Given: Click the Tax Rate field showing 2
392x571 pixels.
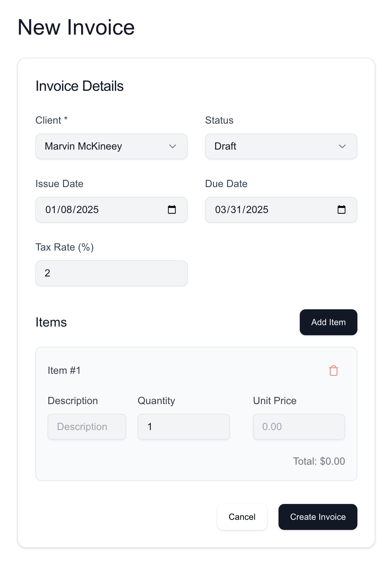Looking at the screenshot, I should coord(111,273).
